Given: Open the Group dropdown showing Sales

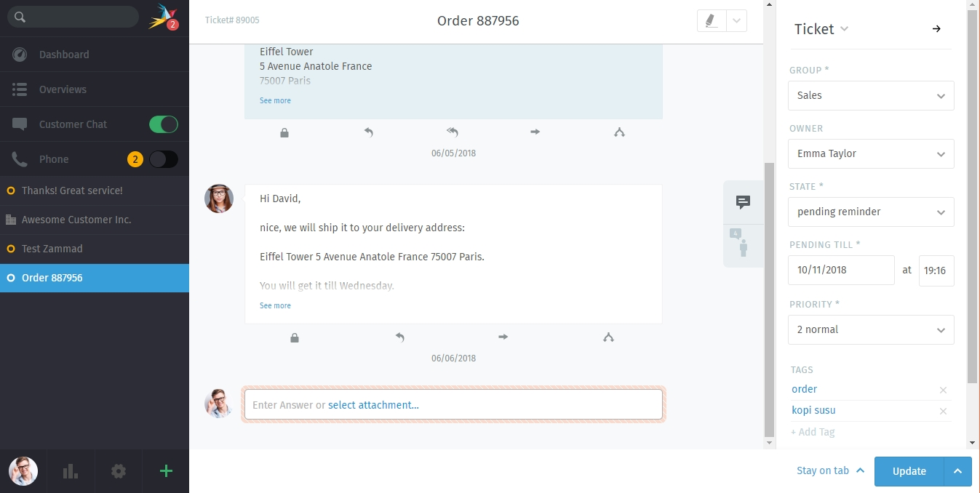Looking at the screenshot, I should point(871,95).
